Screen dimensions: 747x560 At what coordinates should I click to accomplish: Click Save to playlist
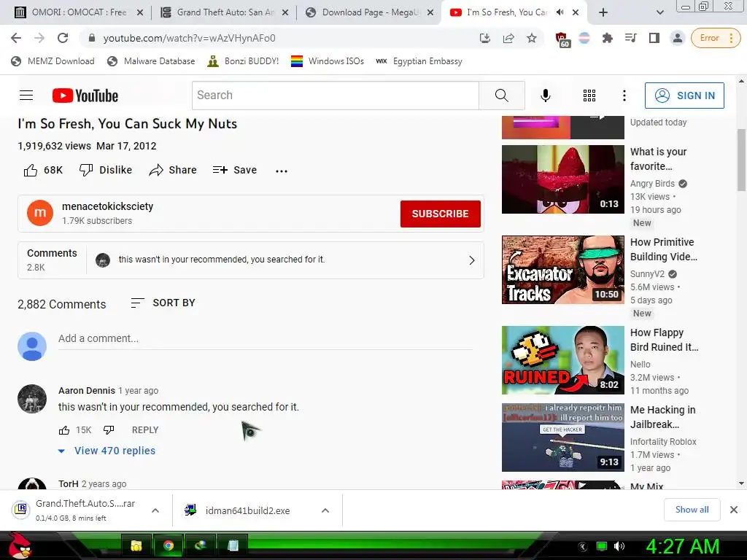(x=234, y=170)
